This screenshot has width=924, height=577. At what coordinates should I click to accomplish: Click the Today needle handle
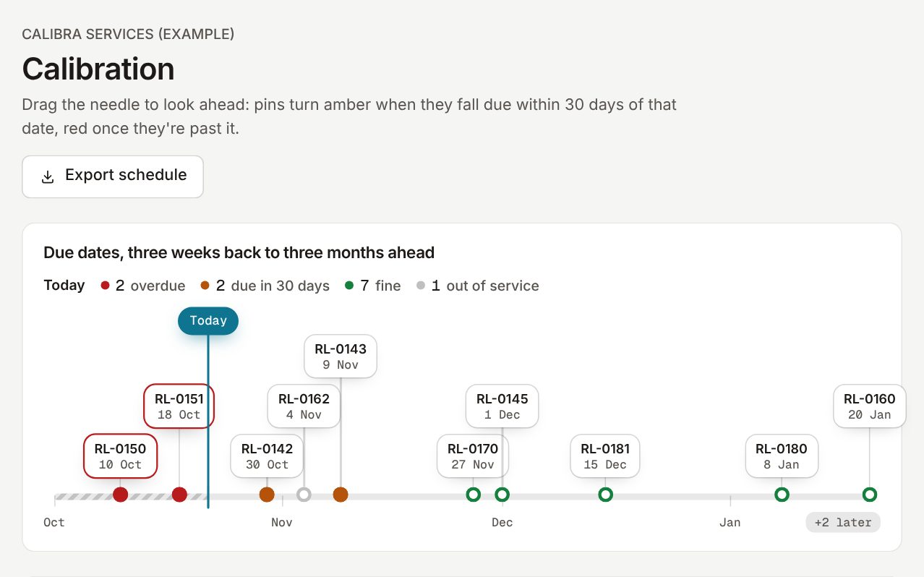(x=208, y=321)
